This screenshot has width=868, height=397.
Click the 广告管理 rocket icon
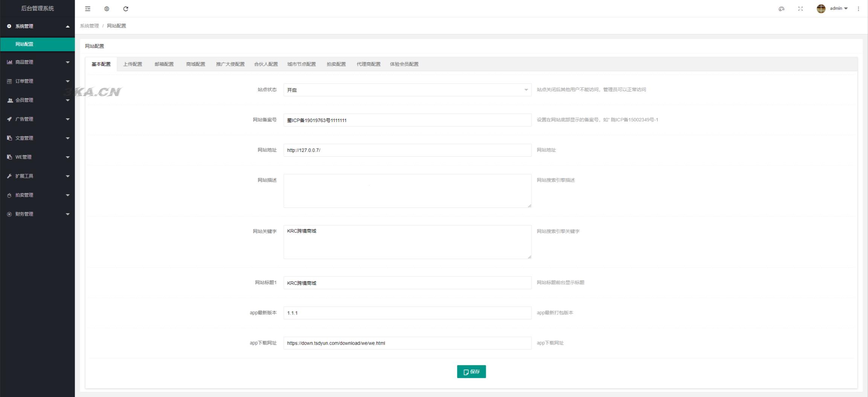(x=9, y=119)
